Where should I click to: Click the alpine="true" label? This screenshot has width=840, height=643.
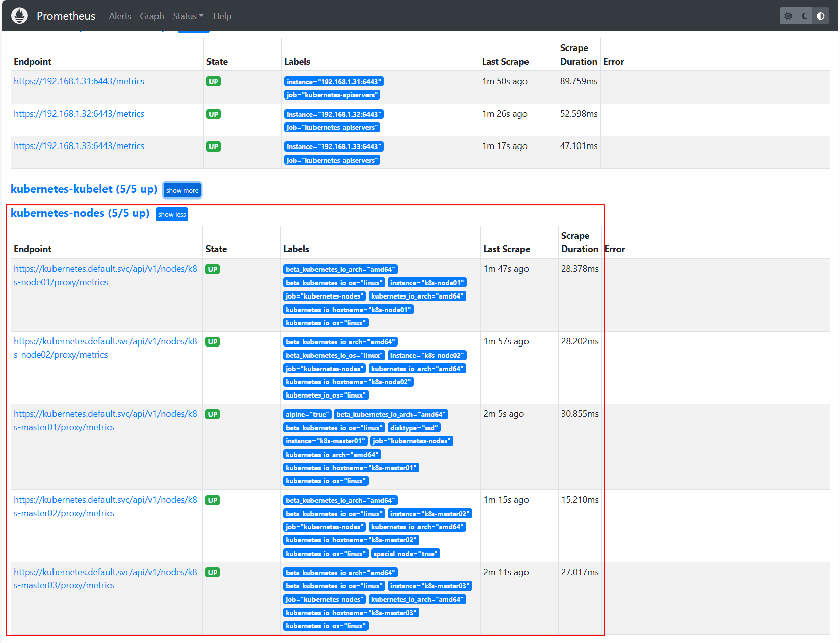coord(307,414)
